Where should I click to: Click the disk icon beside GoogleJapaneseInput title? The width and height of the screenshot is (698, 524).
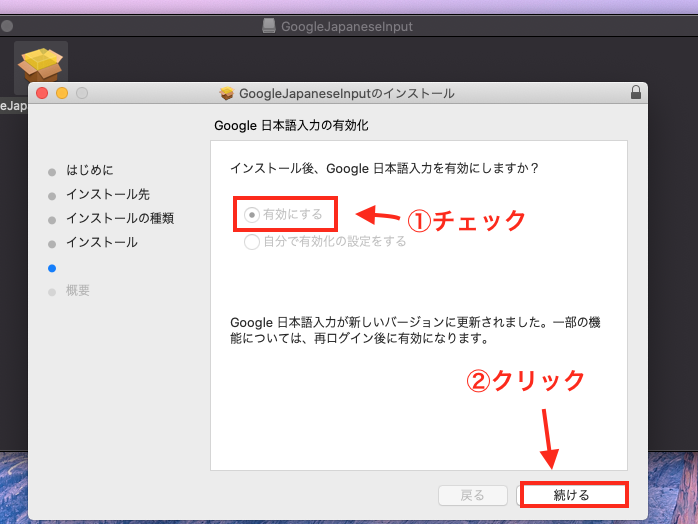(x=269, y=26)
